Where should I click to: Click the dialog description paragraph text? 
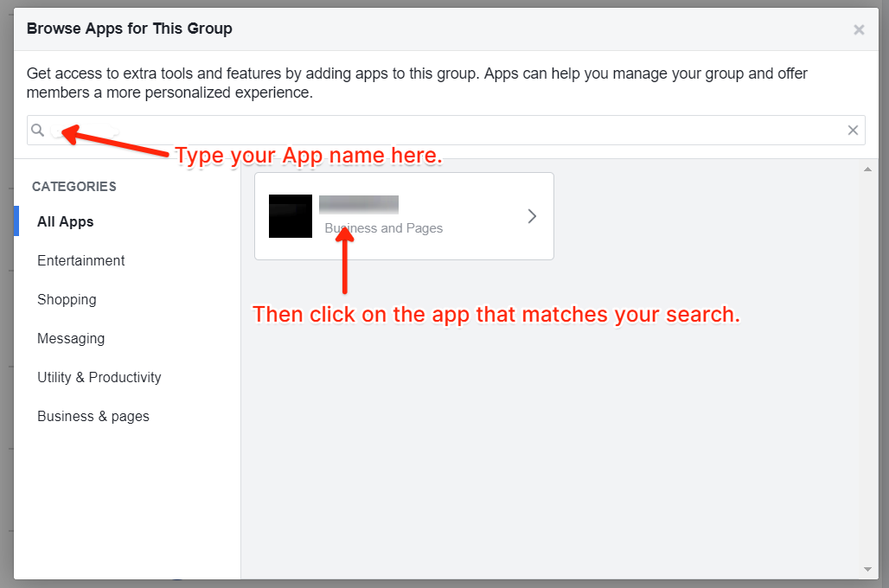tap(415, 83)
